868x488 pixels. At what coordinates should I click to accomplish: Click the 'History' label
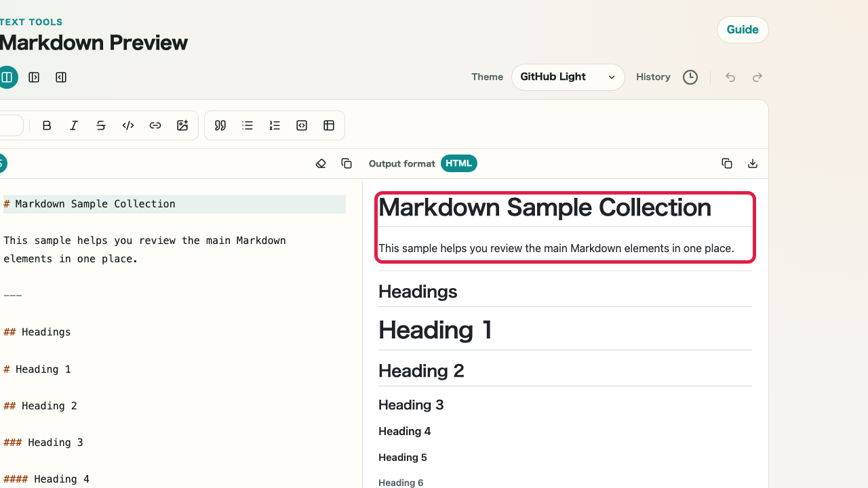coord(653,77)
